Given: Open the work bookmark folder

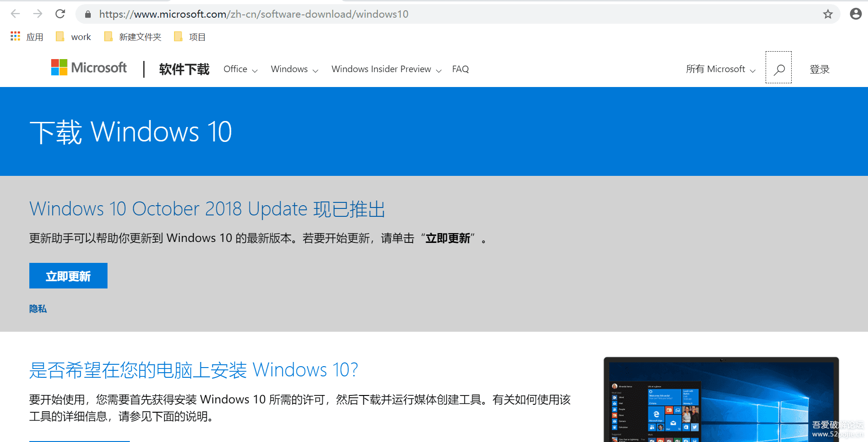Looking at the screenshot, I should [x=73, y=37].
